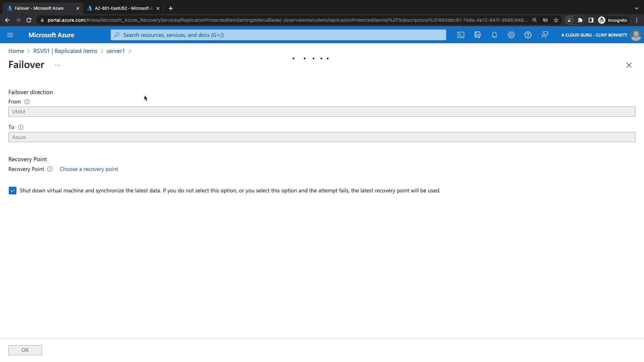Screen dimensions: 644x362
Task: Open the Azure portal hamburger menu
Action: click(x=10, y=35)
